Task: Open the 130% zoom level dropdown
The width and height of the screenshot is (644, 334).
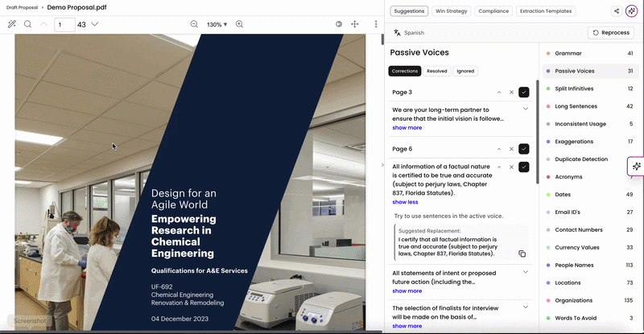Action: (217, 25)
